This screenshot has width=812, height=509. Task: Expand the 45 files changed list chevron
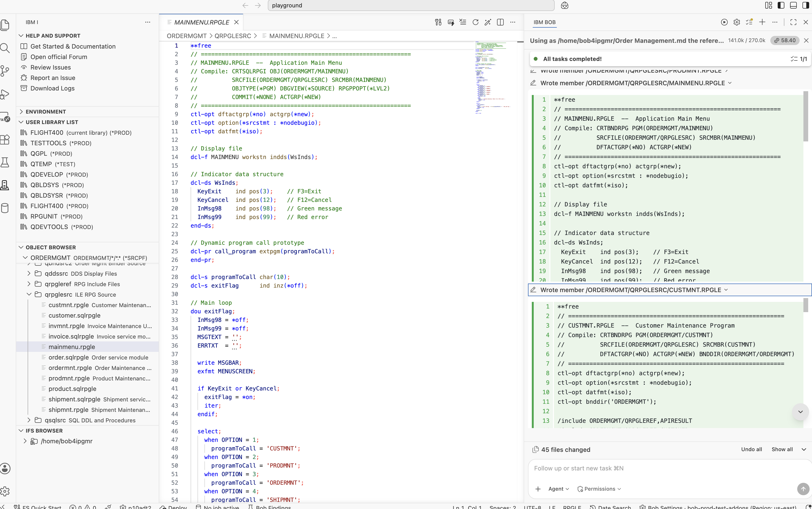(804, 449)
